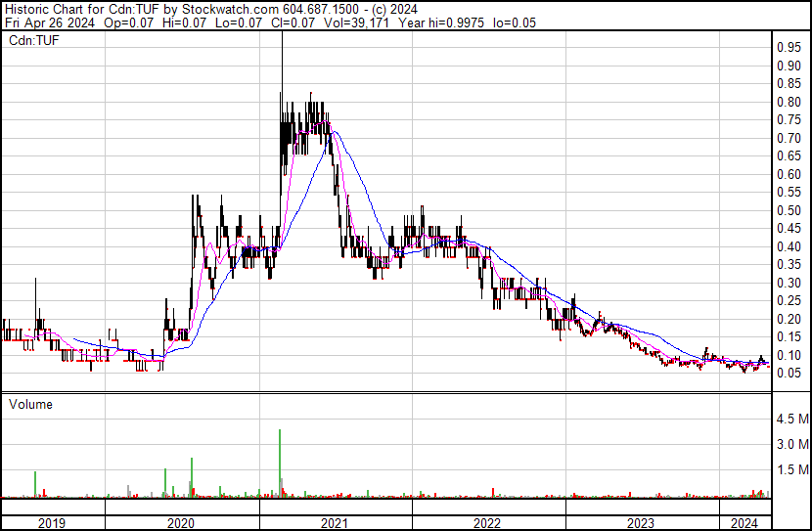
Task: Click the 0.70 price axis label
Action: (789, 138)
